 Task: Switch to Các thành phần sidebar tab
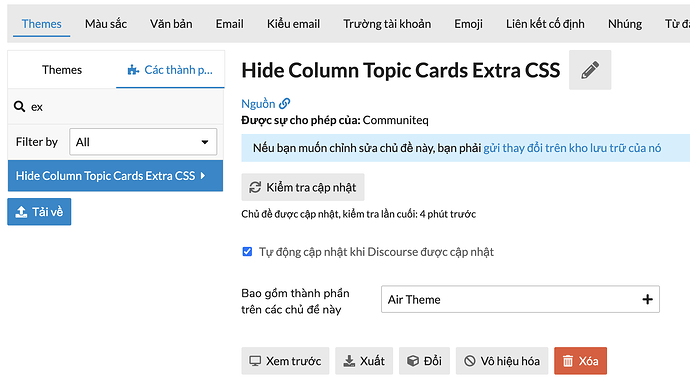pyautogui.click(x=170, y=70)
